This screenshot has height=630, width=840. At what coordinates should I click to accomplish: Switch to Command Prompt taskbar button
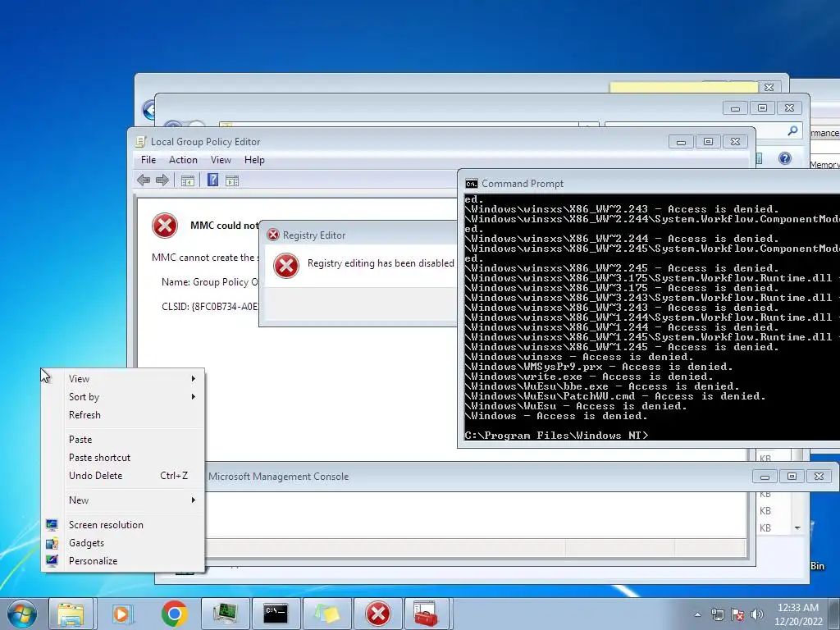(276, 614)
